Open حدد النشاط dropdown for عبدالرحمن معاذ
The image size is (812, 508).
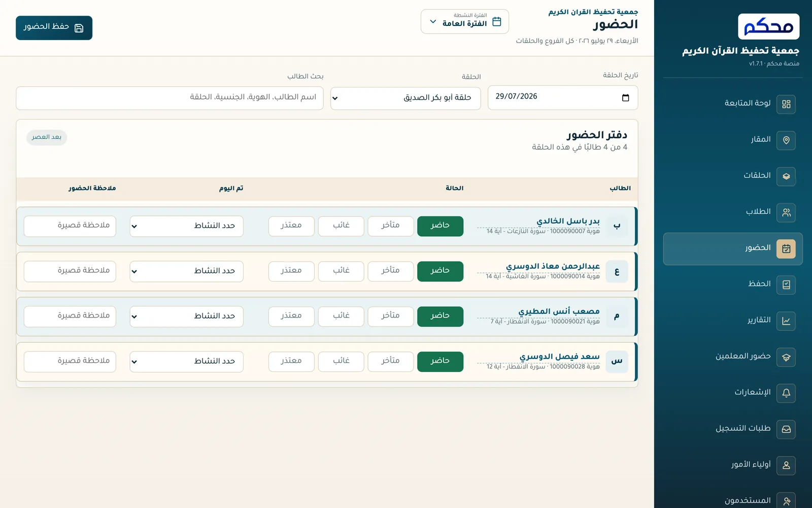pyautogui.click(x=186, y=271)
